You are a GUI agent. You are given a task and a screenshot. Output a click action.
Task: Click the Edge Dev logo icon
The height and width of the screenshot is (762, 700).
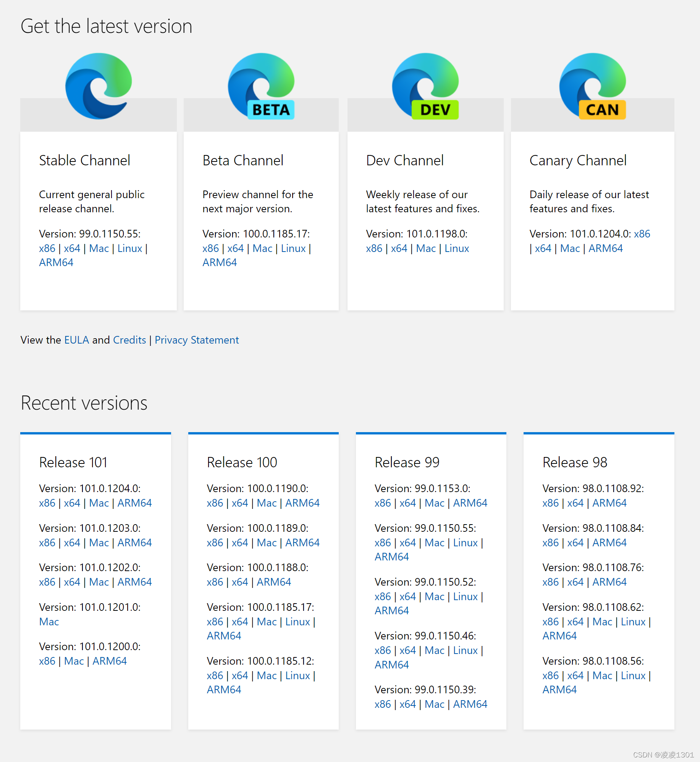click(425, 86)
